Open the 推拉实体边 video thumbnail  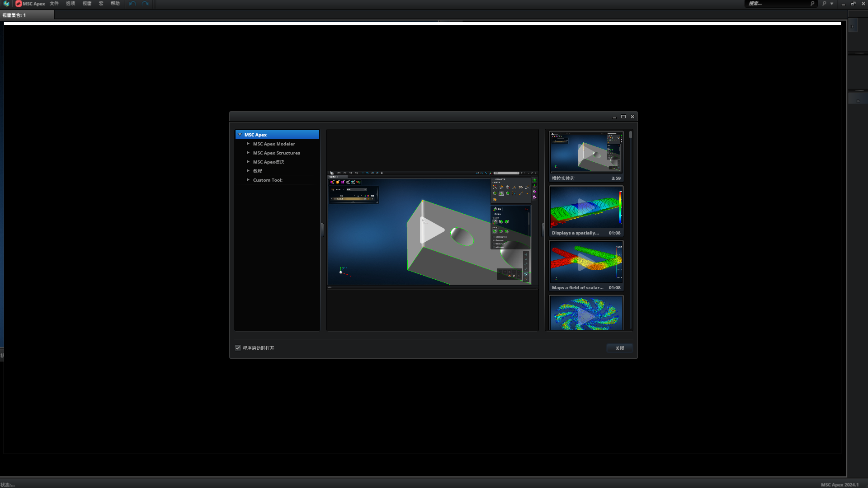(586, 152)
